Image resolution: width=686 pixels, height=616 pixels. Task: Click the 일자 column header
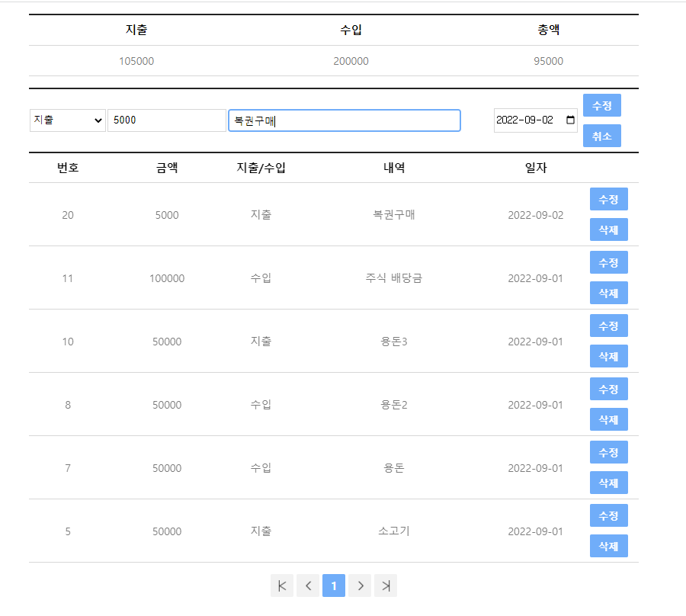536,168
